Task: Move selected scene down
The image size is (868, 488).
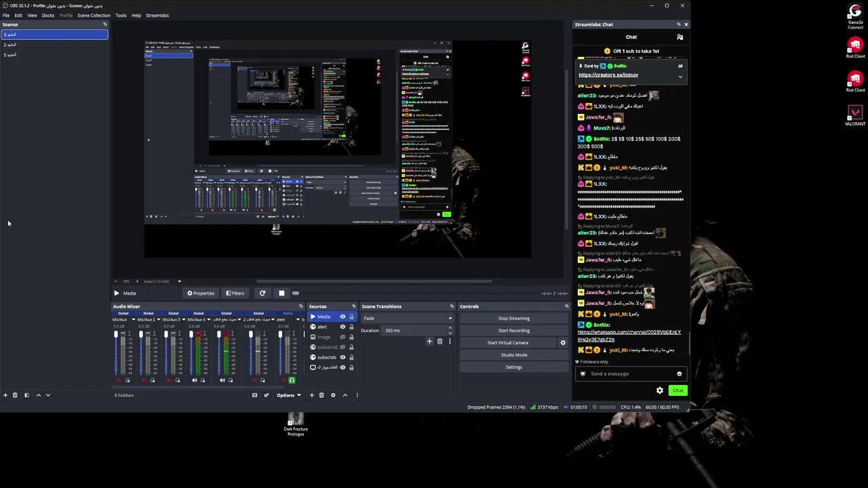Action: pyautogui.click(x=48, y=395)
